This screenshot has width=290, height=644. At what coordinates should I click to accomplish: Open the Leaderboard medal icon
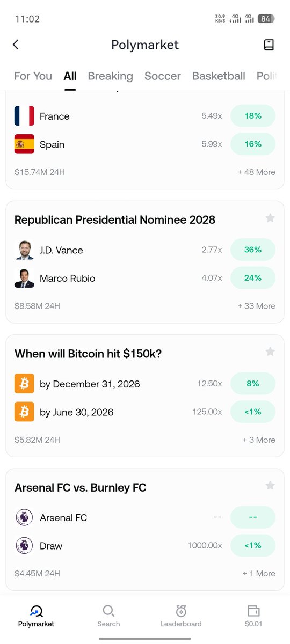[181, 611]
